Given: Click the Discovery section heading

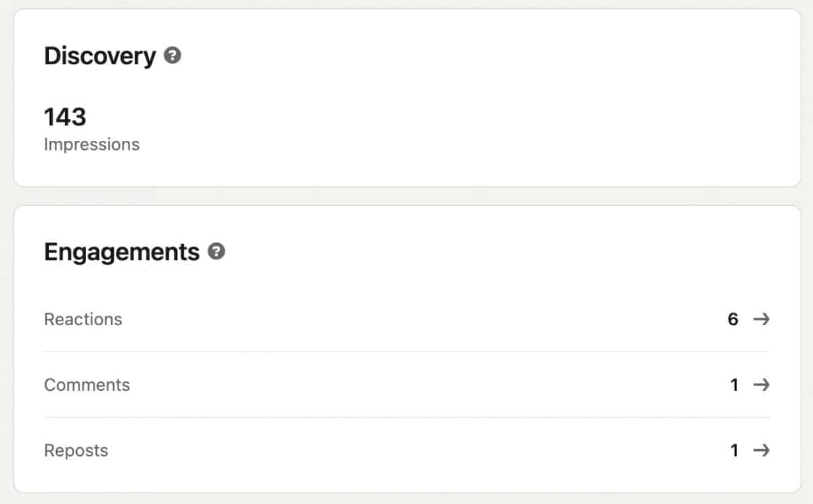Looking at the screenshot, I should point(100,56).
